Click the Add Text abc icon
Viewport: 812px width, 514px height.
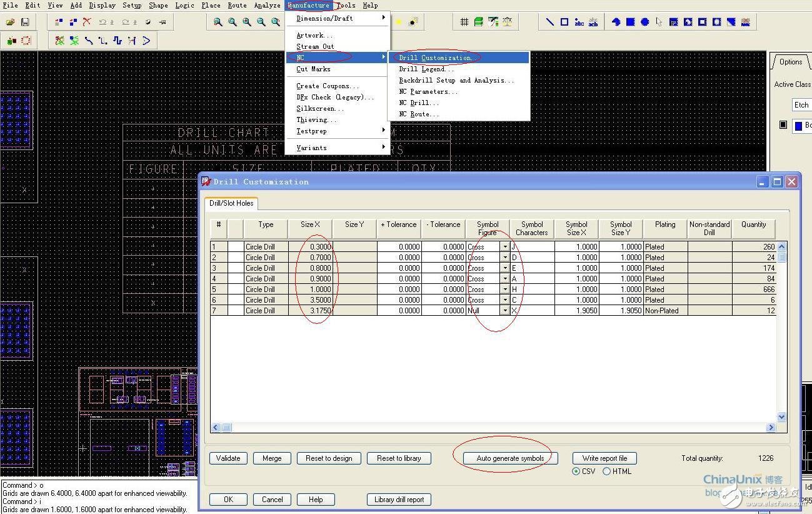click(x=579, y=22)
